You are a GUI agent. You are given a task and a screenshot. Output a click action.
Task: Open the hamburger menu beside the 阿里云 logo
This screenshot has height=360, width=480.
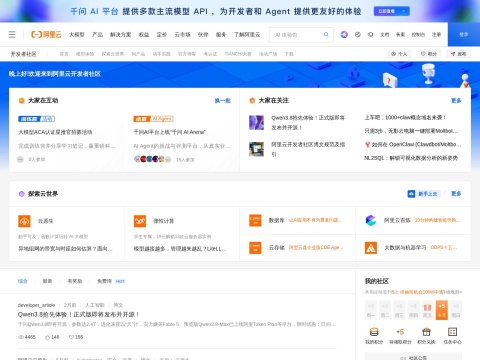coord(12,34)
